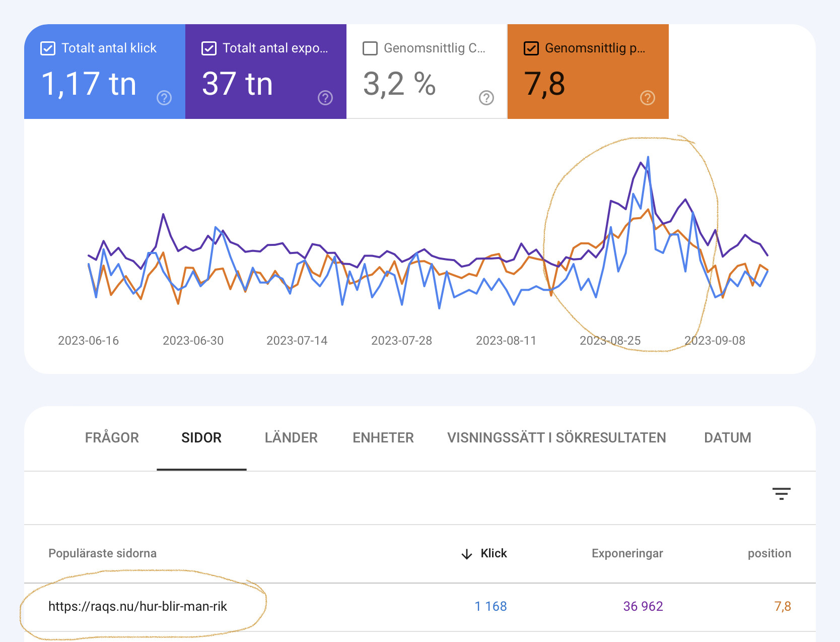This screenshot has width=840, height=642.
Task: Uncheck Totalt antal klick checkbox
Action: coord(48,48)
